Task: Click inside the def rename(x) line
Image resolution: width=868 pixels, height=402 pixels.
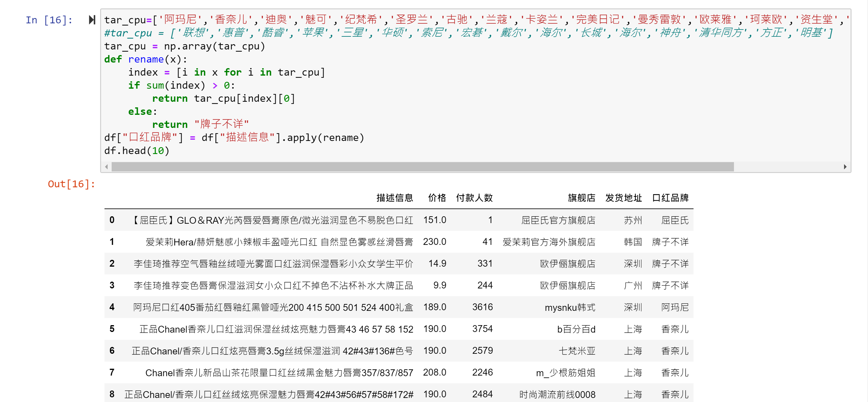Action: 146,59
